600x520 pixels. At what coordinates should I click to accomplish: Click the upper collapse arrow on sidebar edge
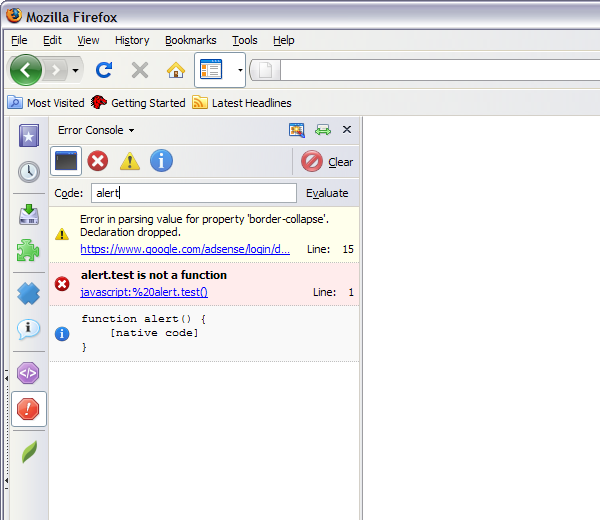(x=7, y=378)
